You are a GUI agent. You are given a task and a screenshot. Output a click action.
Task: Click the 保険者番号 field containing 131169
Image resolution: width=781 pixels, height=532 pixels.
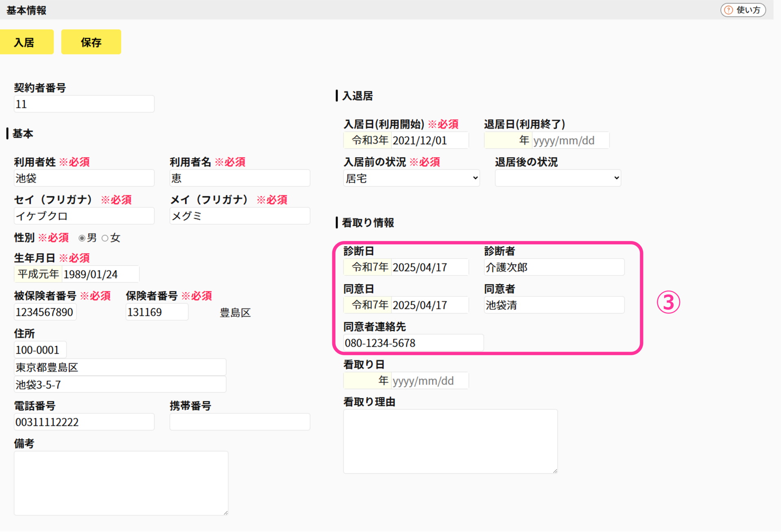click(157, 312)
